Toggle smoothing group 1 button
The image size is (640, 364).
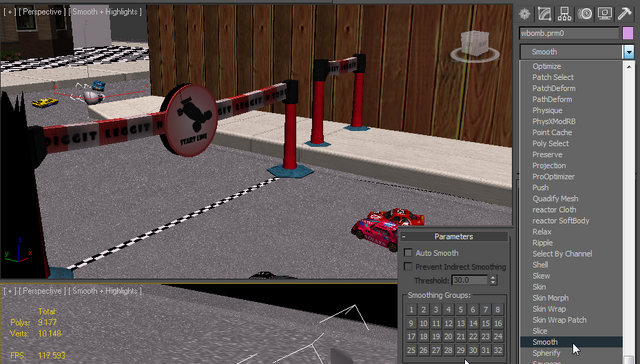[x=411, y=310]
